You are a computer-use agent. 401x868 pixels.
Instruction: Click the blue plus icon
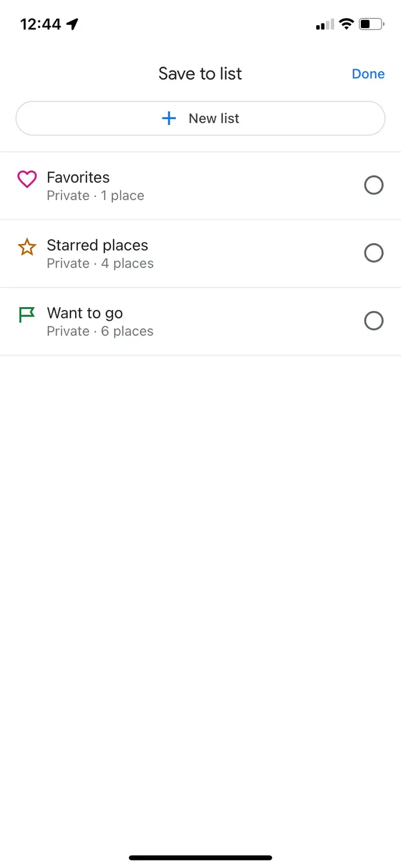click(169, 119)
